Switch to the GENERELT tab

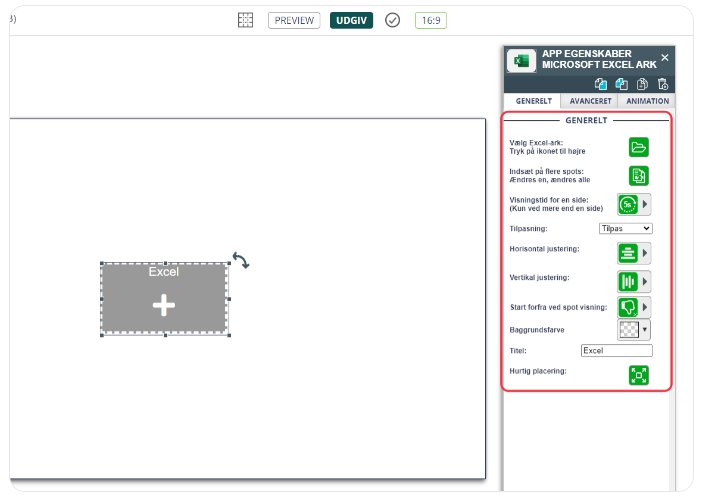click(x=533, y=101)
